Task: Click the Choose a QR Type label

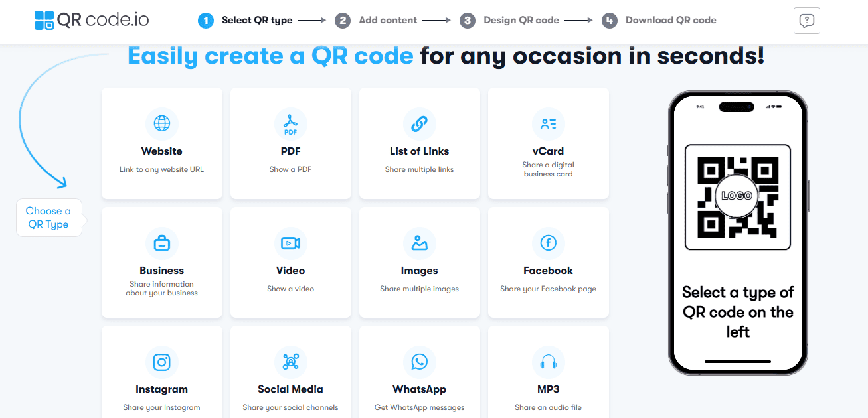Action: (x=48, y=218)
